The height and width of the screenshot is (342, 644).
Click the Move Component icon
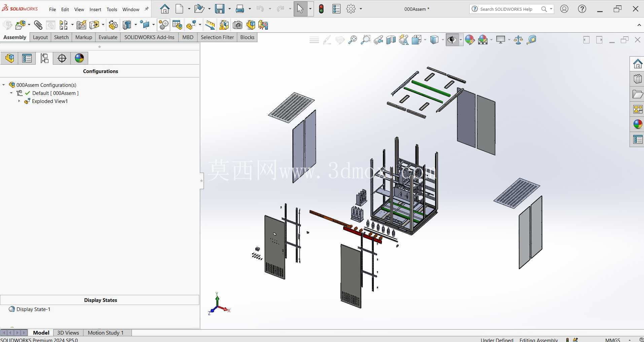[95, 25]
